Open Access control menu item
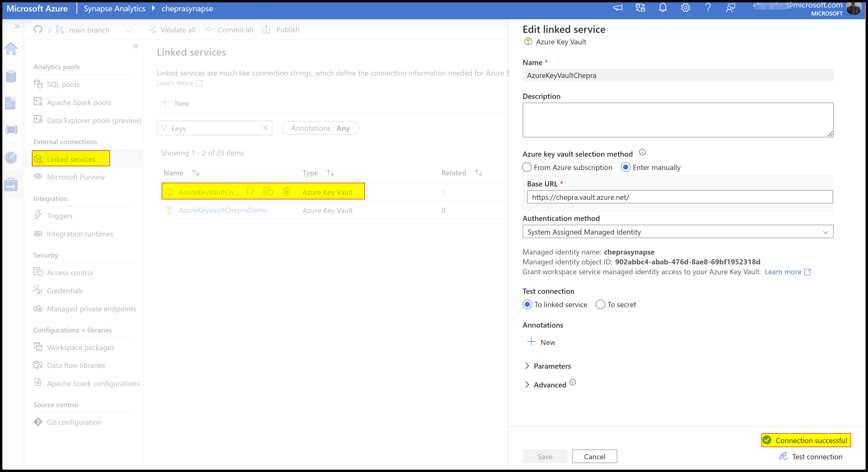Viewport: 868px width, 472px height. (63, 272)
